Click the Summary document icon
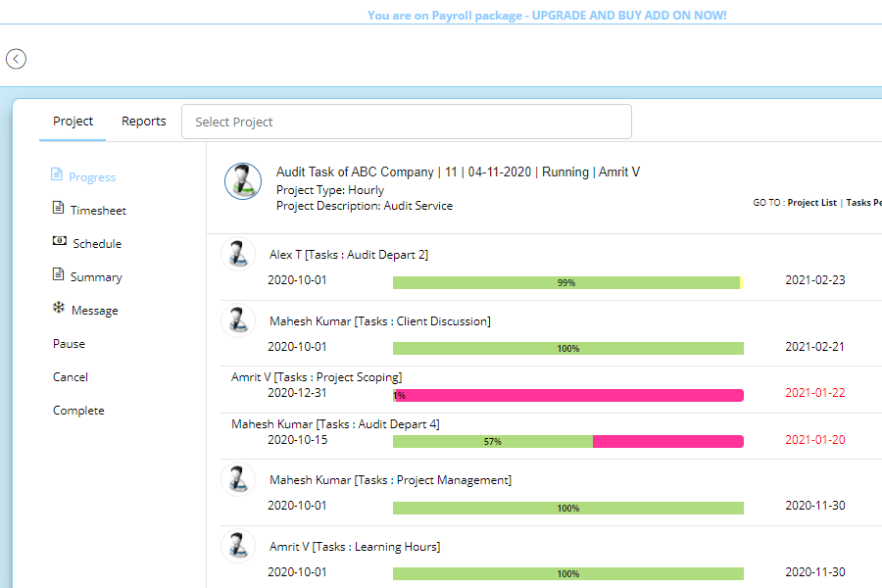This screenshot has width=882, height=588. point(58,275)
